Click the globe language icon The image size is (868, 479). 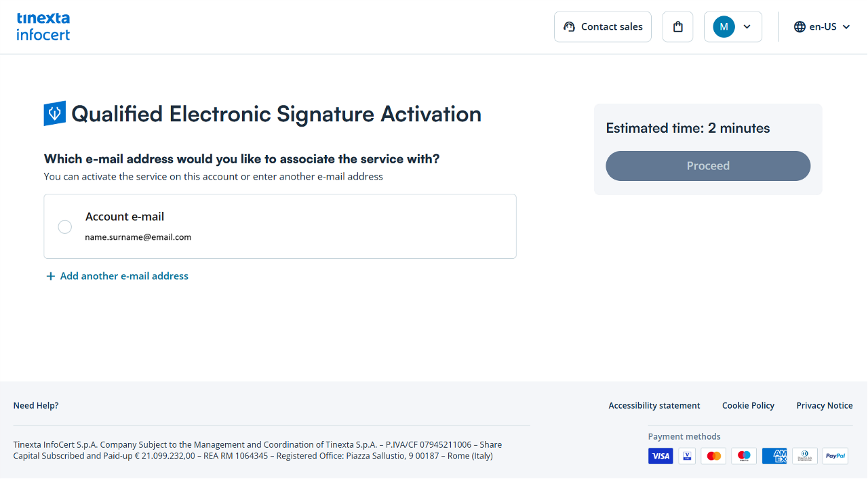click(x=800, y=27)
